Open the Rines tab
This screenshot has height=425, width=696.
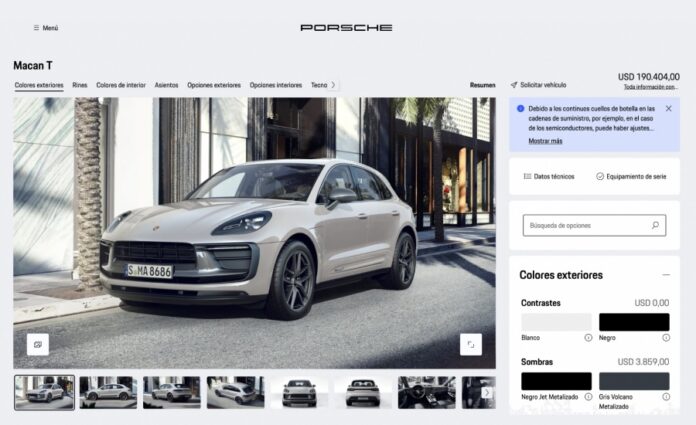(x=80, y=85)
